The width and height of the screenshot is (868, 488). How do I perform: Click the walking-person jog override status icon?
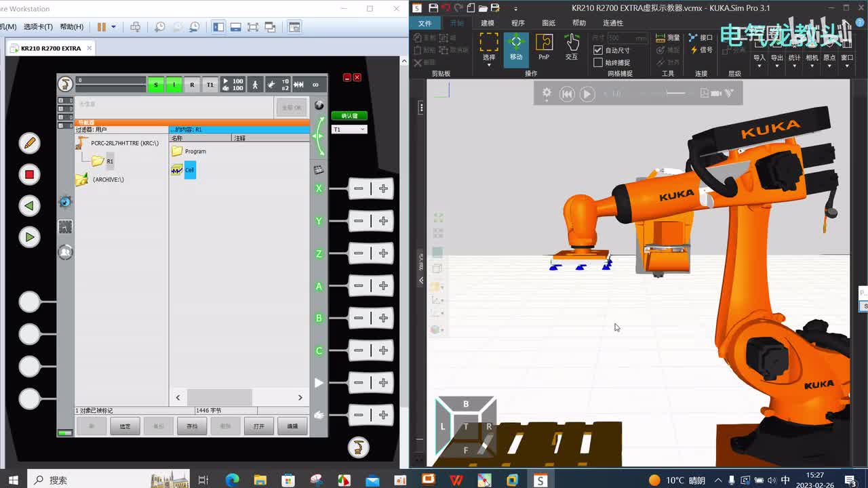(256, 85)
